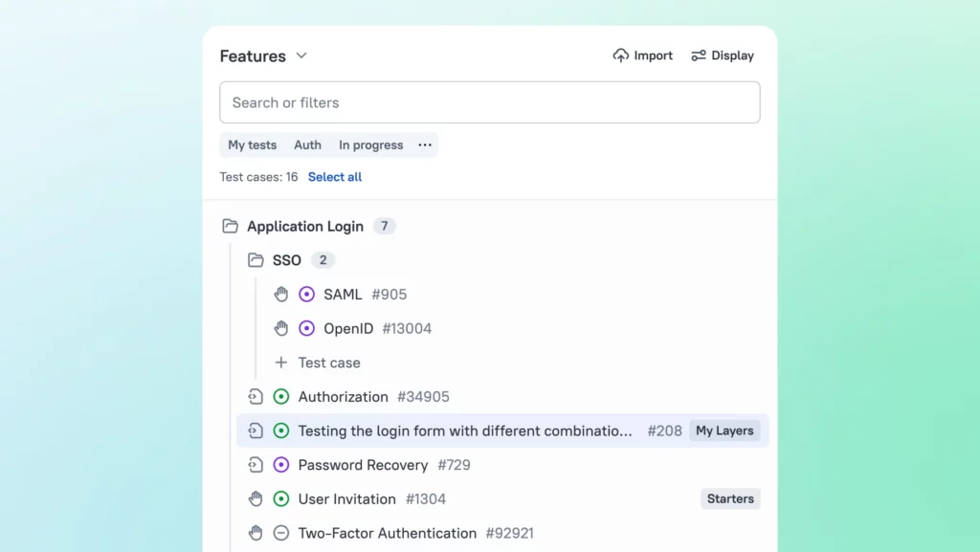Click the Application Login folder name
This screenshot has width=980, height=552.
(x=305, y=226)
